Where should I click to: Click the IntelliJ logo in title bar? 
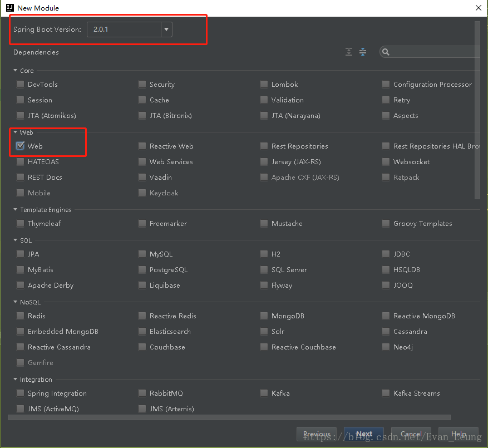coord(10,8)
